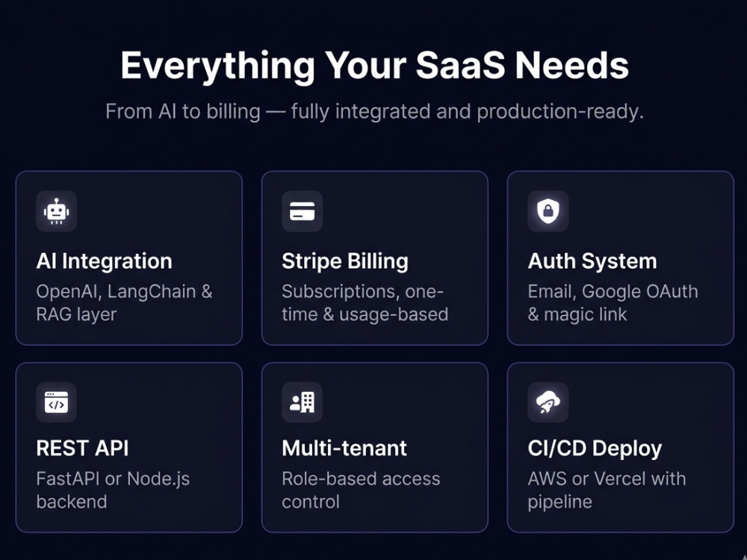
Task: Click 'OpenAI, LangChain & RAG layer' description
Action: tap(124, 303)
